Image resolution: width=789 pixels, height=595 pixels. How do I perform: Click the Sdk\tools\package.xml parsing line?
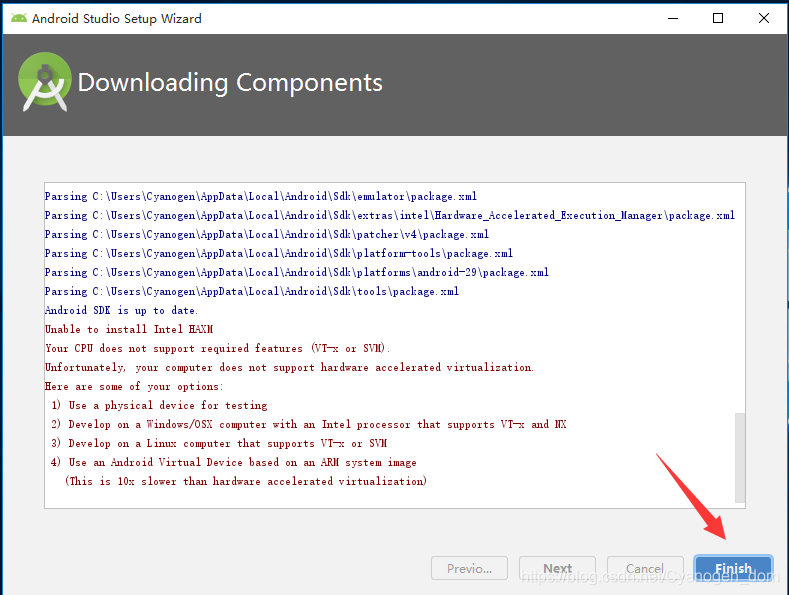[252, 291]
